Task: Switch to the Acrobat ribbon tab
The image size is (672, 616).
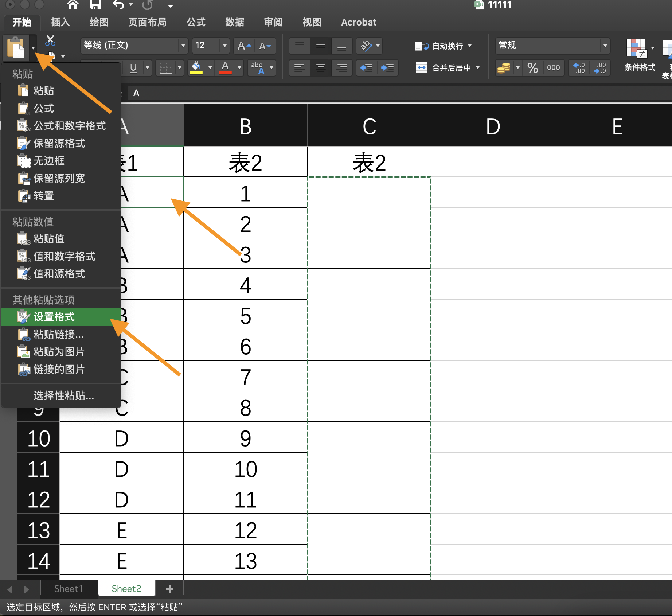Action: click(358, 22)
